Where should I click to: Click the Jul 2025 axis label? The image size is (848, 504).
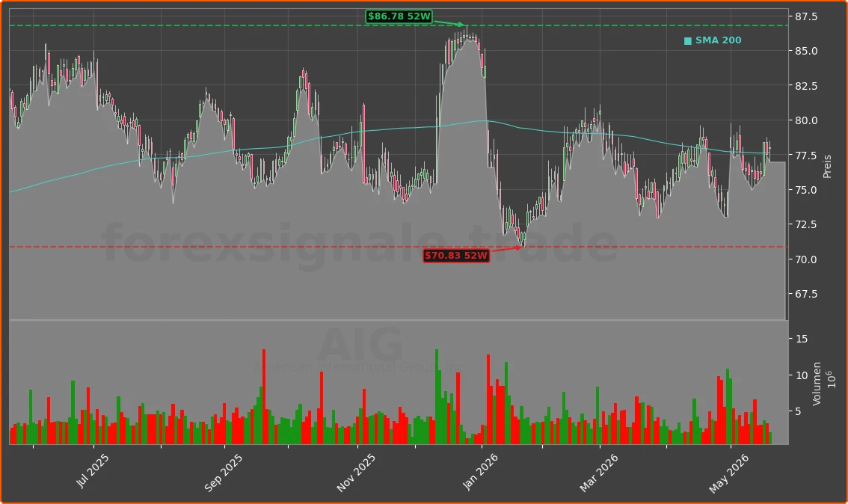click(x=93, y=471)
